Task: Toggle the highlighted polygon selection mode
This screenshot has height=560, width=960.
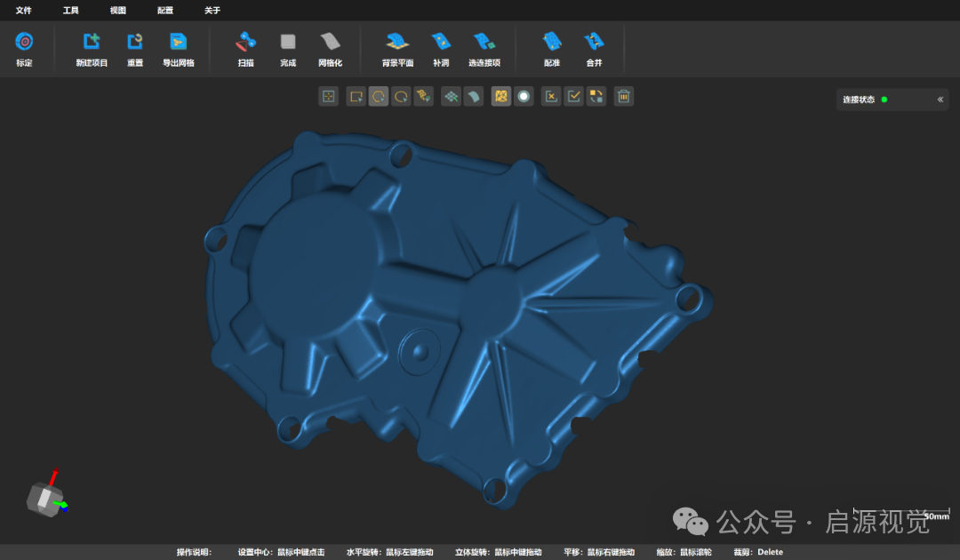Action: [379, 96]
